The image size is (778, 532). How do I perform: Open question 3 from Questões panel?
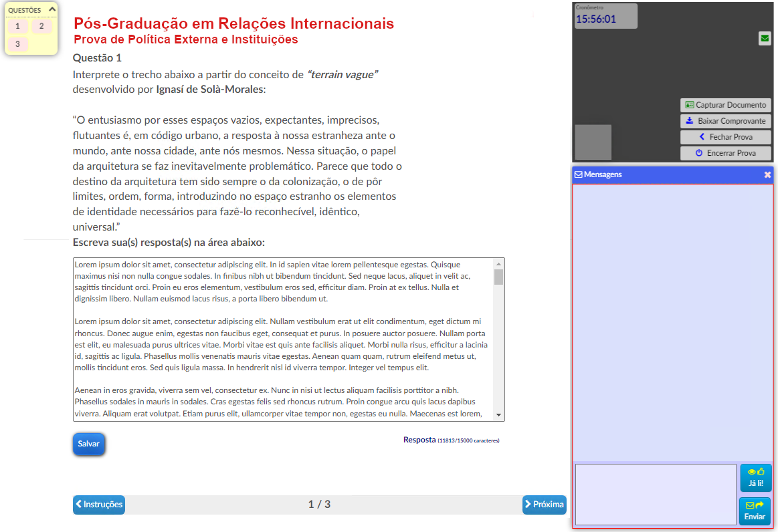click(17, 44)
